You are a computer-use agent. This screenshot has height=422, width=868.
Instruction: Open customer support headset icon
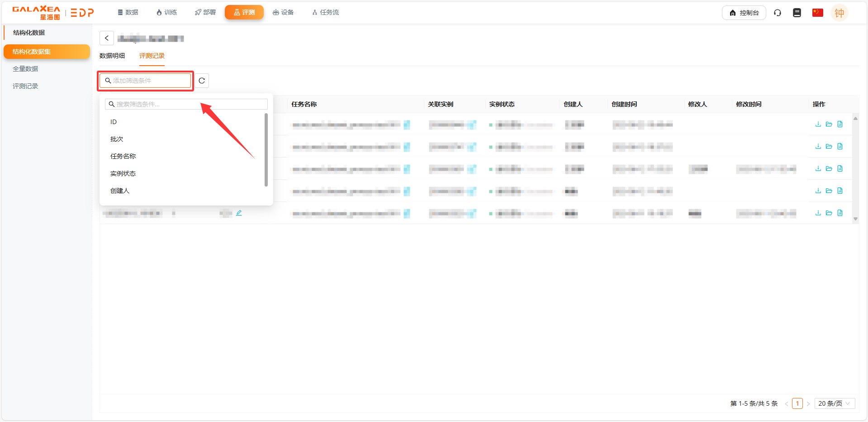[x=778, y=13]
